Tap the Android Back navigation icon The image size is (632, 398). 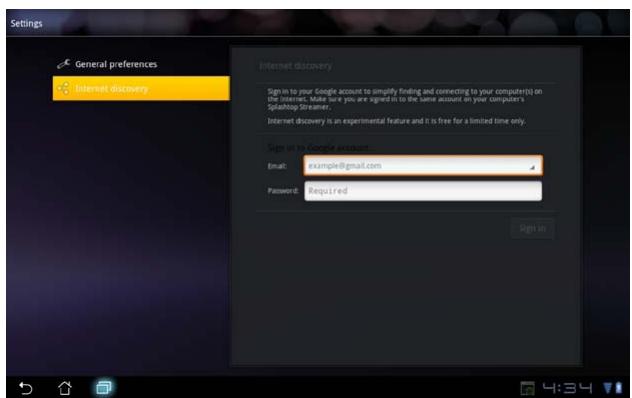(x=25, y=388)
